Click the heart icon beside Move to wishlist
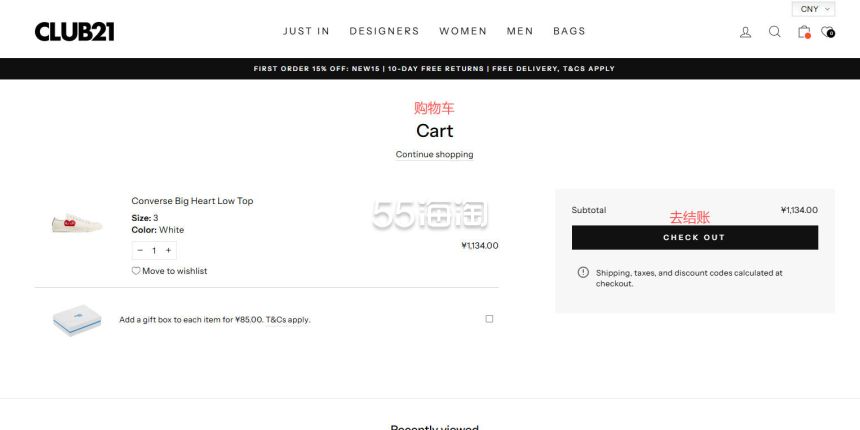This screenshot has height=430, width=860. 136,271
